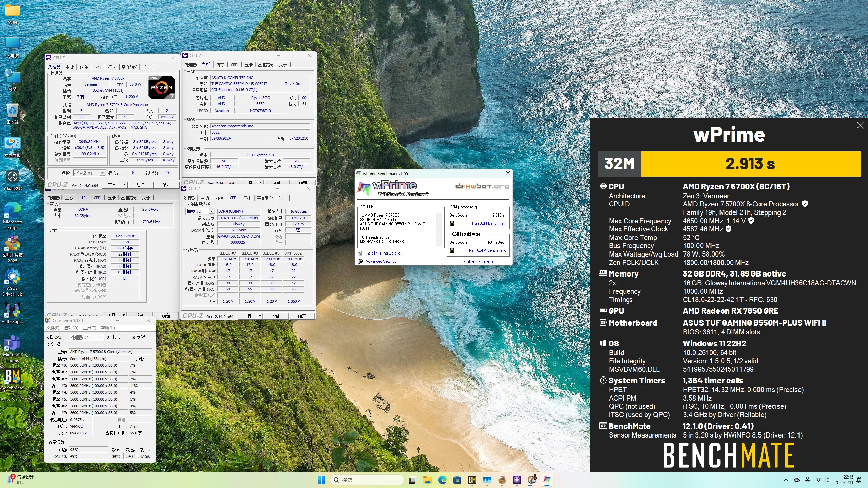Switch to 关于 tab in CPU-Z SPD window
The height and width of the screenshot is (488, 868).
pos(282,198)
